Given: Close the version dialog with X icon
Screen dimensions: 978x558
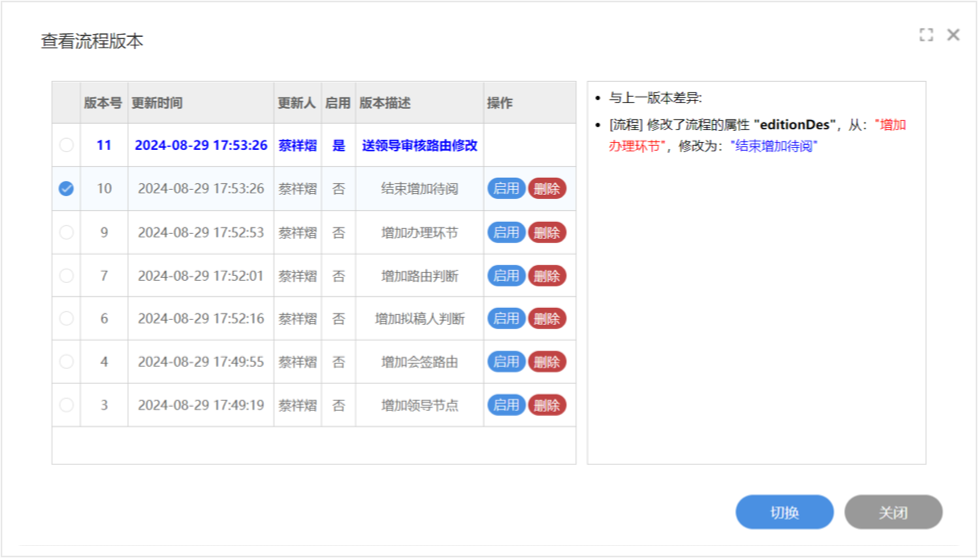Looking at the screenshot, I should 953,35.
